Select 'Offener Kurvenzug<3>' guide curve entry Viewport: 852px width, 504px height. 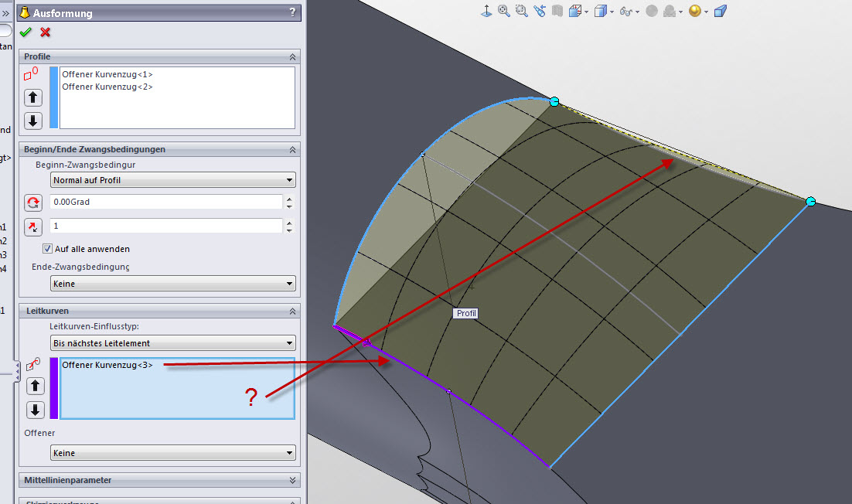coord(107,365)
